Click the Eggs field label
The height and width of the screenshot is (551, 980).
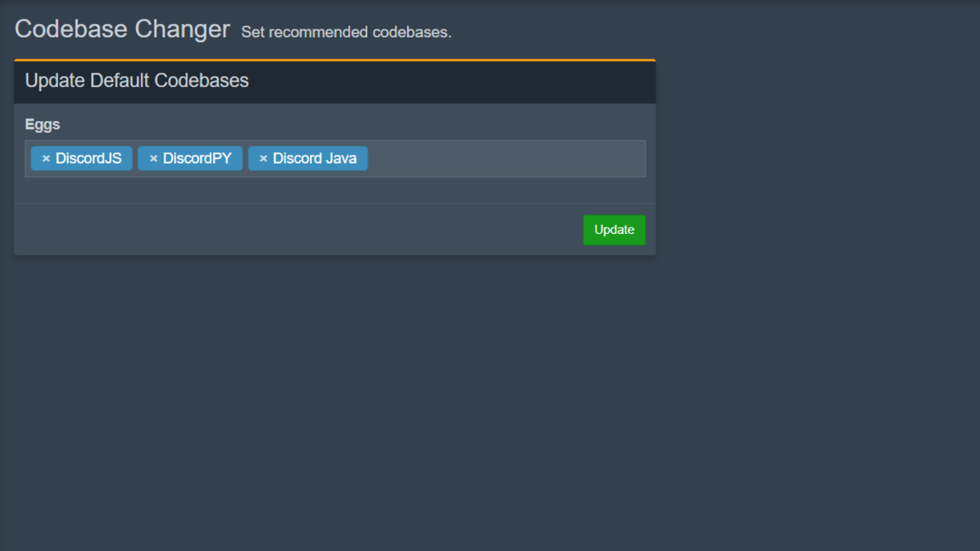tap(42, 124)
